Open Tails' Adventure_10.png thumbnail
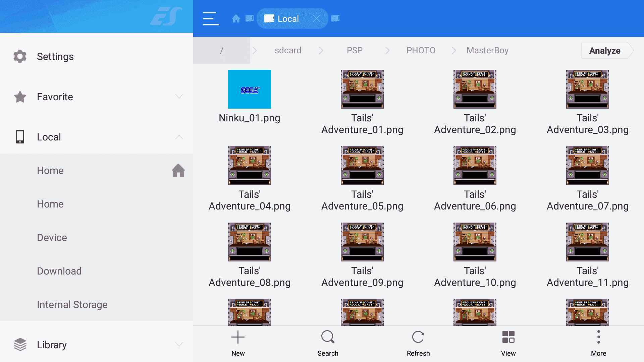This screenshot has width=644, height=362. 475,242
